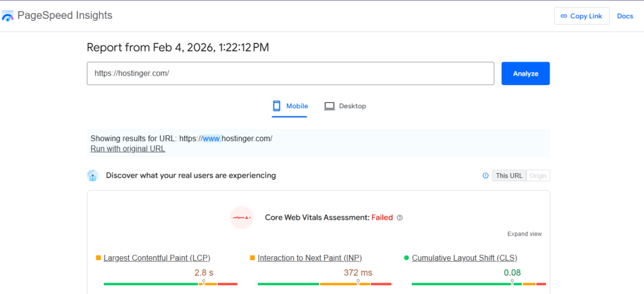Click the LCP distribution bar
This screenshot has width=644, height=294.
[170, 284]
